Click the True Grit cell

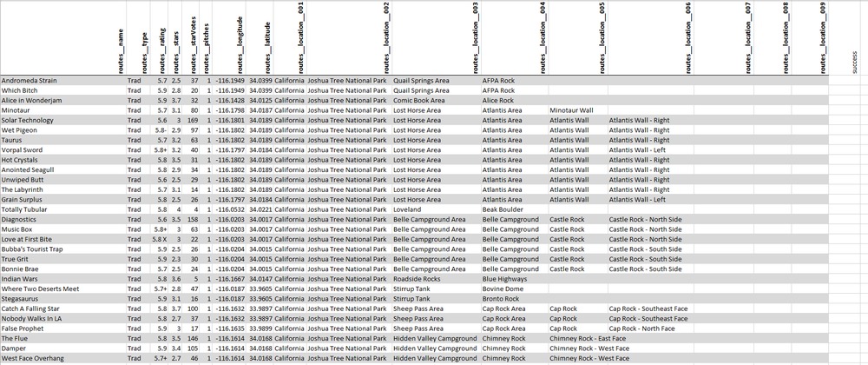63,259
